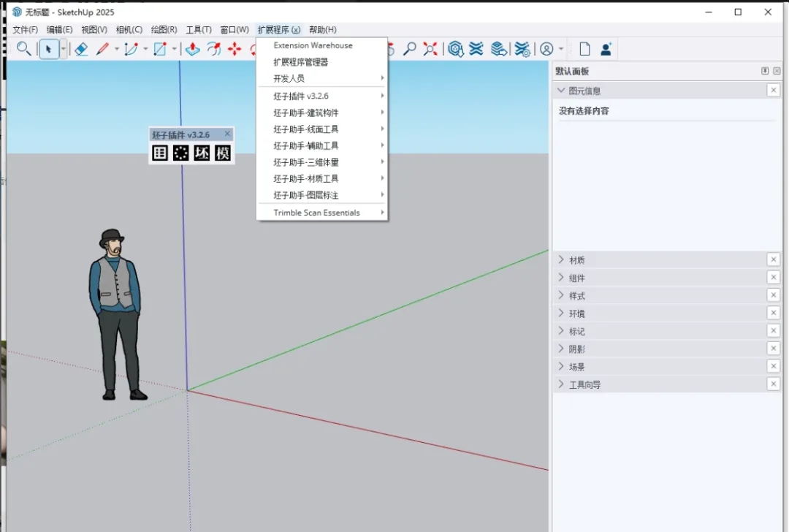This screenshot has height=532, width=789.
Task: Close the 材质 panel section
Action: pos(774,259)
